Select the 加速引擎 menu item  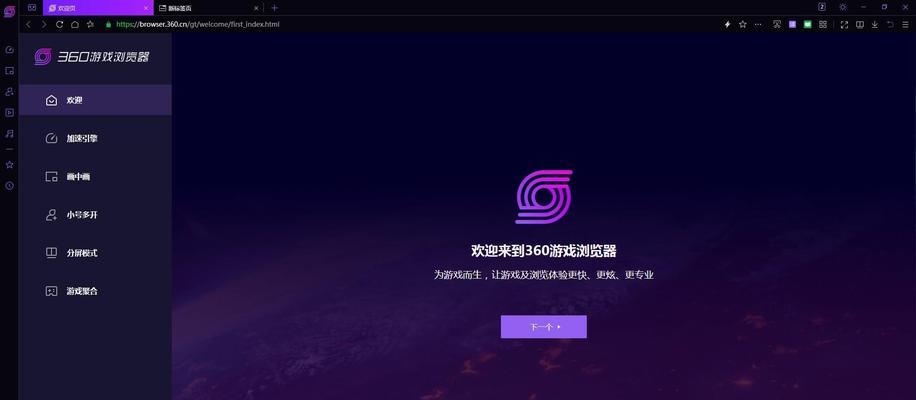(x=95, y=138)
